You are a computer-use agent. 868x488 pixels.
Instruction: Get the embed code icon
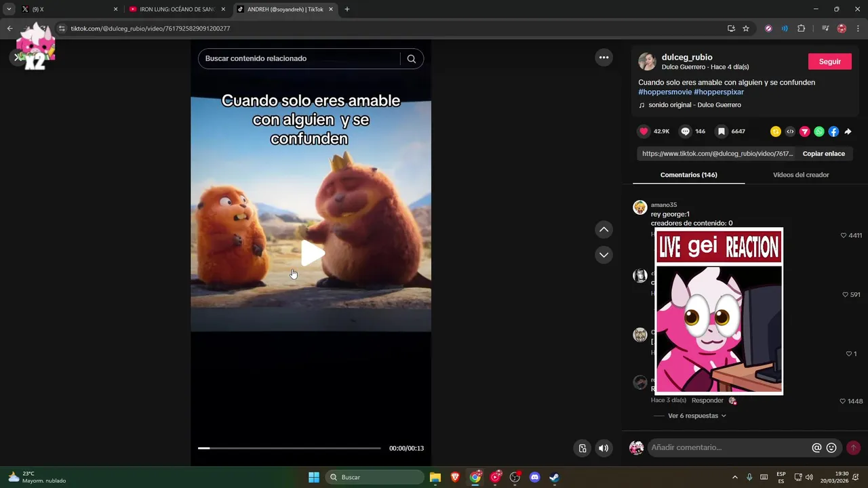click(x=790, y=131)
